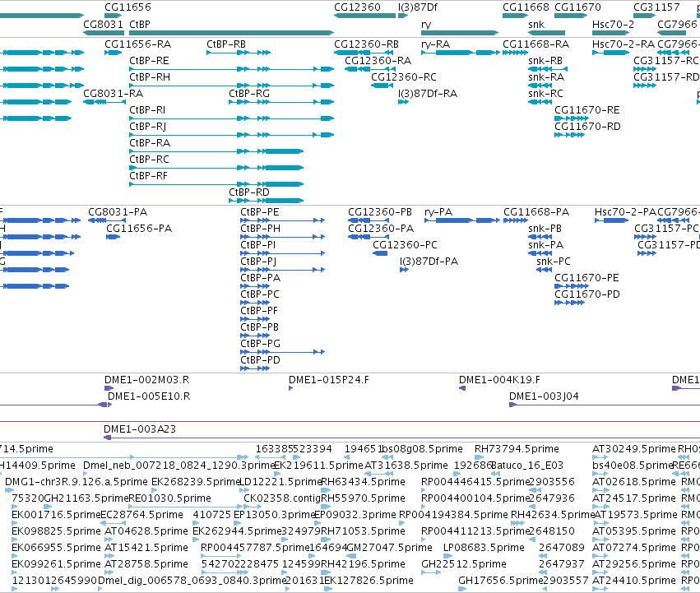
Task: Select the EC28764.5prime EST label
Action: click(141, 515)
